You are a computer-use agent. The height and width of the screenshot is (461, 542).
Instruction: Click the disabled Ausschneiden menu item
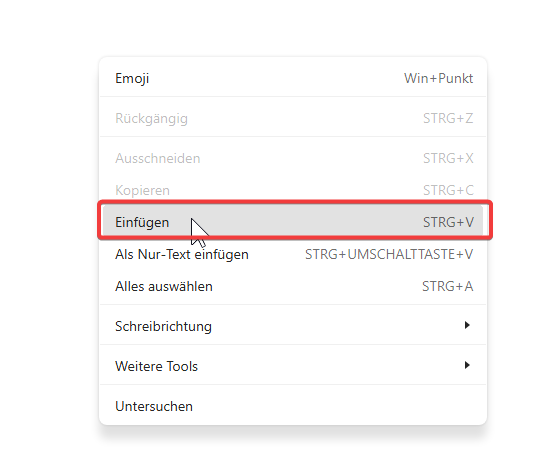pyautogui.click(x=293, y=158)
